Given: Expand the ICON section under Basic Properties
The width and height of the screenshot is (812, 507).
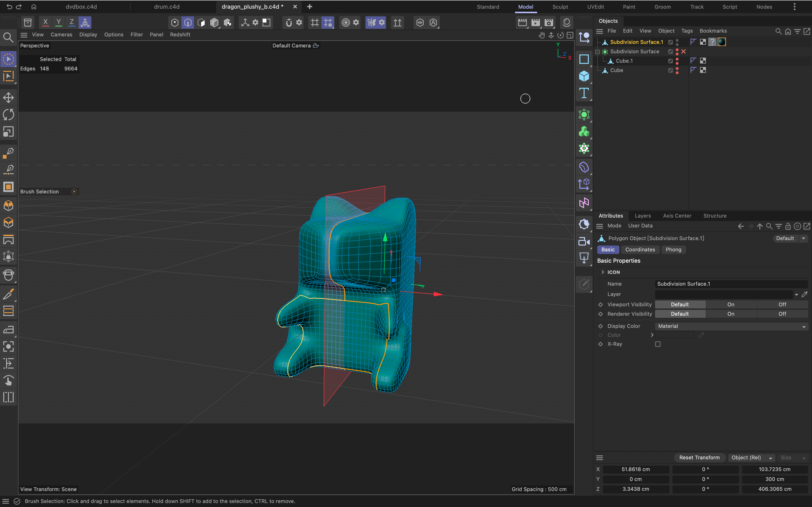Looking at the screenshot, I should (603, 272).
